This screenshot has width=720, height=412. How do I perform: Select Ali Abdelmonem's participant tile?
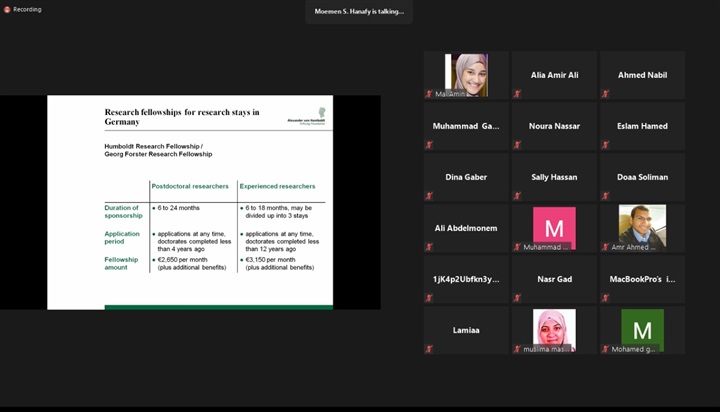466,228
